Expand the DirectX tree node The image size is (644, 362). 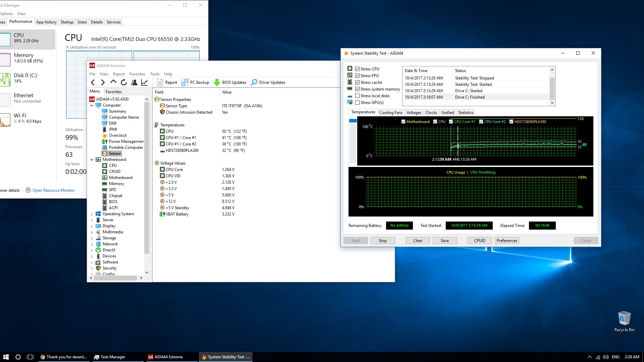[92, 250]
